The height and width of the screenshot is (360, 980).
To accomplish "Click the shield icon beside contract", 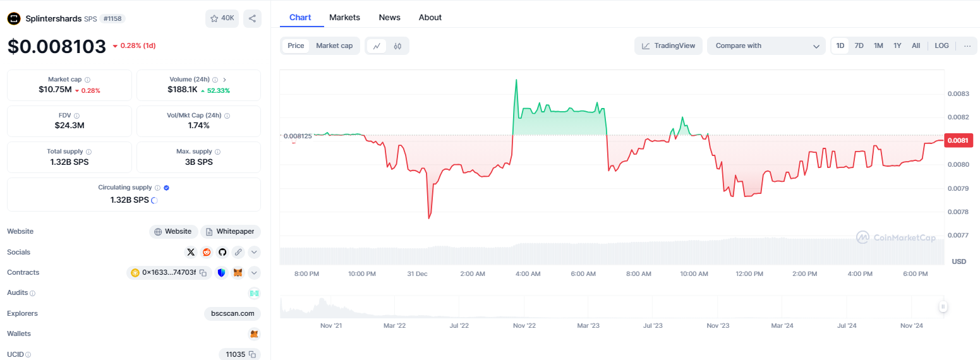I will coord(221,273).
